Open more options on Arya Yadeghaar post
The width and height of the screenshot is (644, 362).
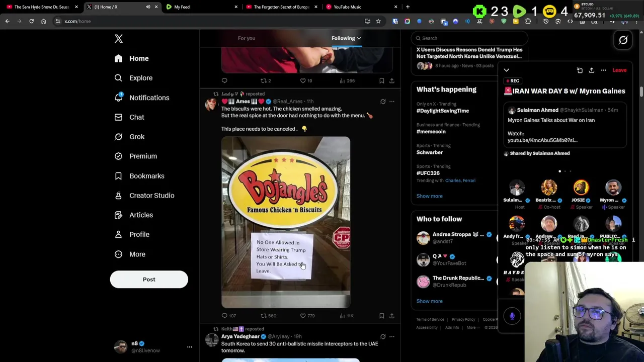click(392, 337)
